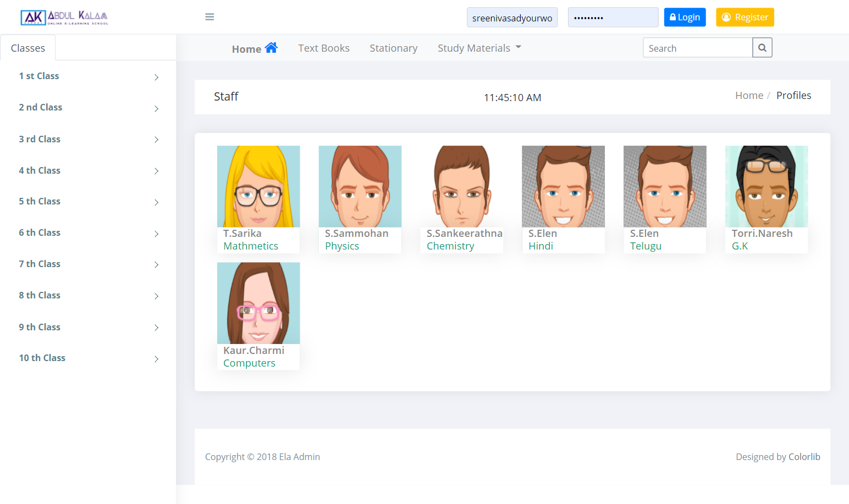849x504 pixels.
Task: Expand the 8 th Class chevron
Action: [156, 296]
